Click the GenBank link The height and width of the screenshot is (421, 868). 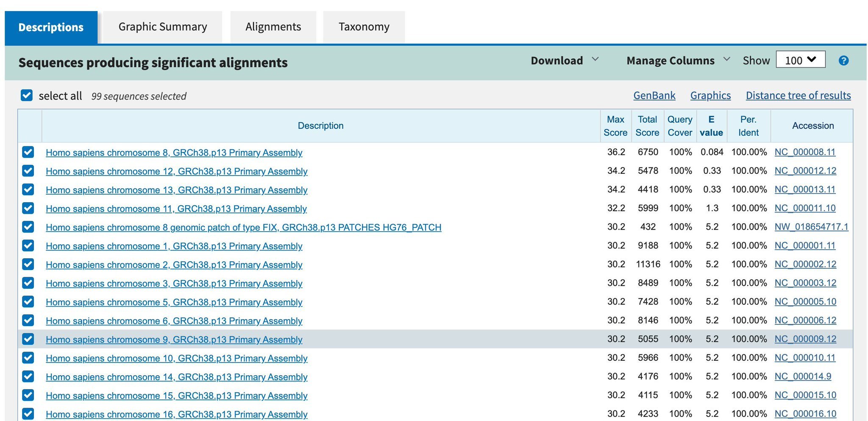pyautogui.click(x=654, y=95)
